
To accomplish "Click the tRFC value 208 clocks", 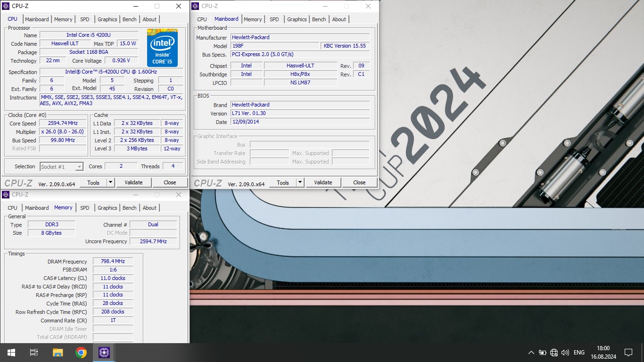I will pos(113,312).
